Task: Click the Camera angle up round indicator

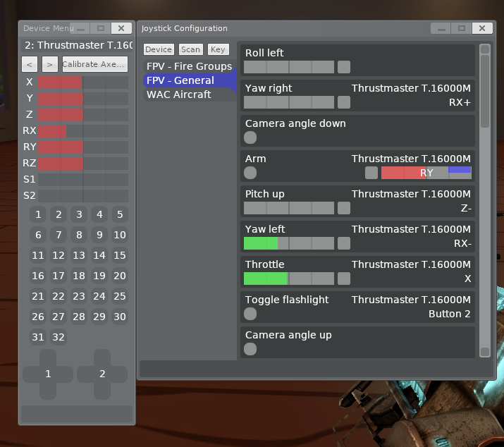Action: click(x=250, y=349)
